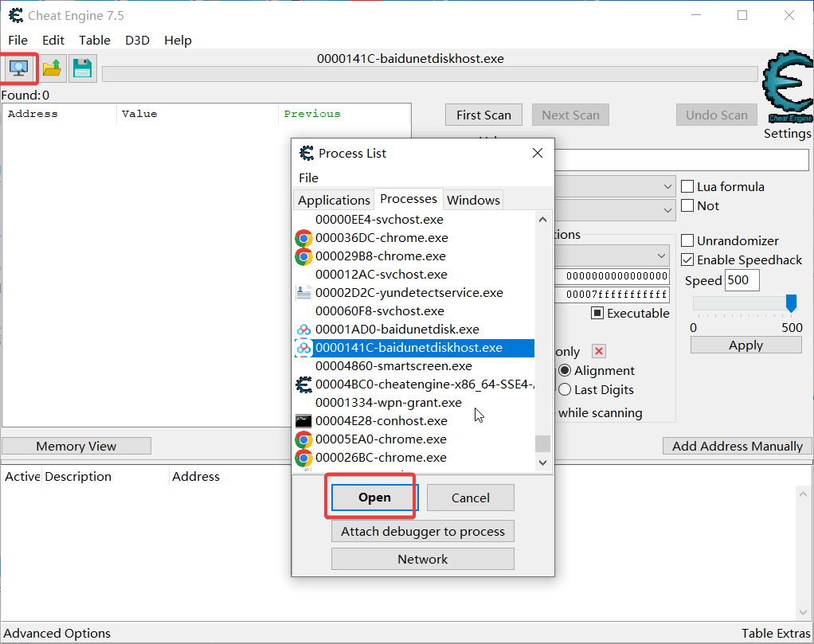Disable the Enable Speedhack checkbox

[x=687, y=260]
